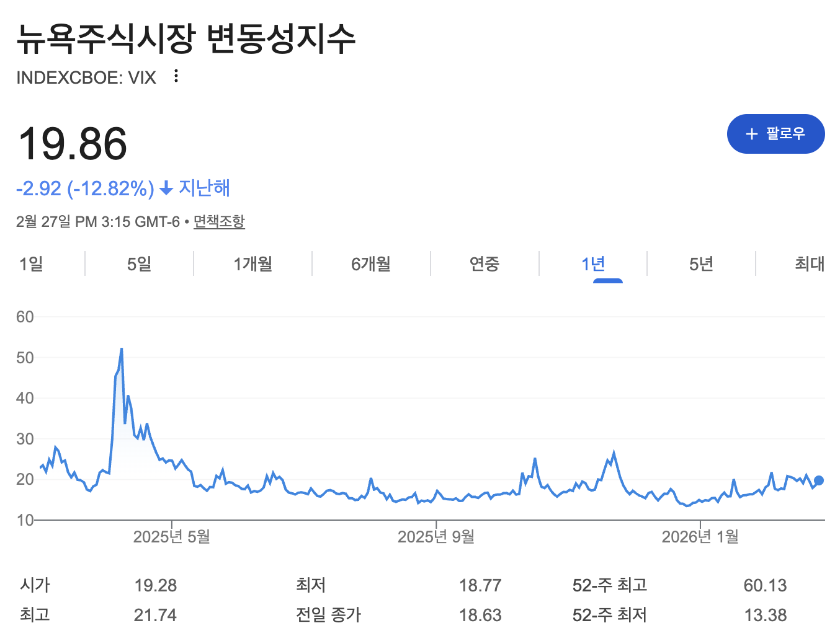Screen dimensions: 840x641
Task: Open the 면책조항 disclaimer link
Action: click(x=219, y=221)
